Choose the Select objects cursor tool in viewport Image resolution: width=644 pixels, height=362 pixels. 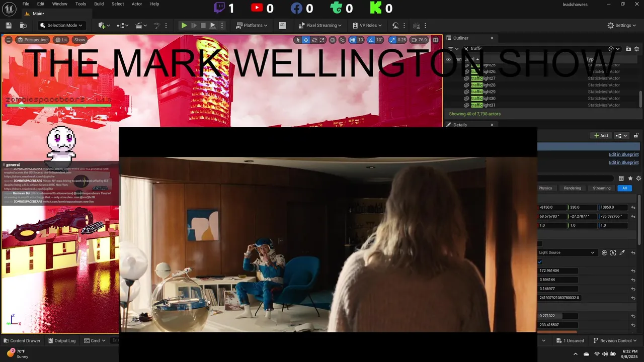point(297,40)
